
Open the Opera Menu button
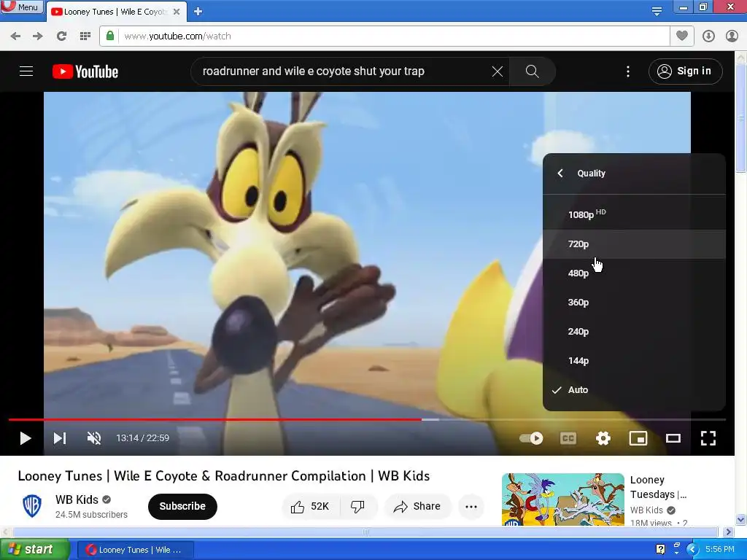21,7
